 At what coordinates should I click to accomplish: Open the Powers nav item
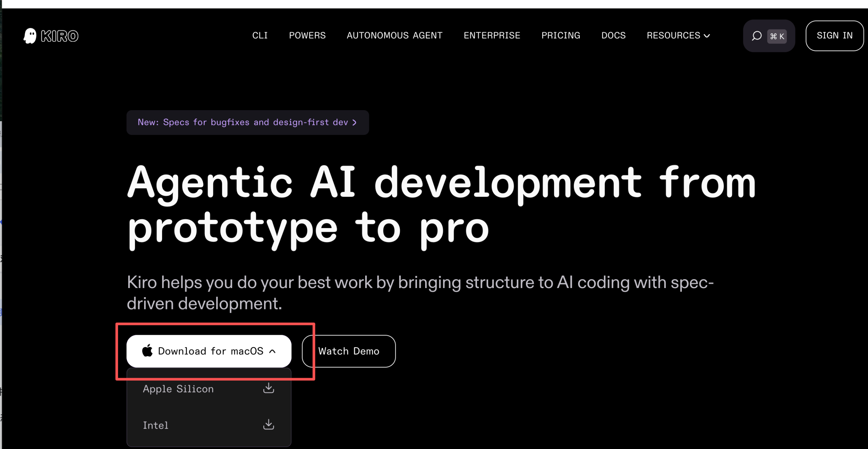[x=307, y=36]
